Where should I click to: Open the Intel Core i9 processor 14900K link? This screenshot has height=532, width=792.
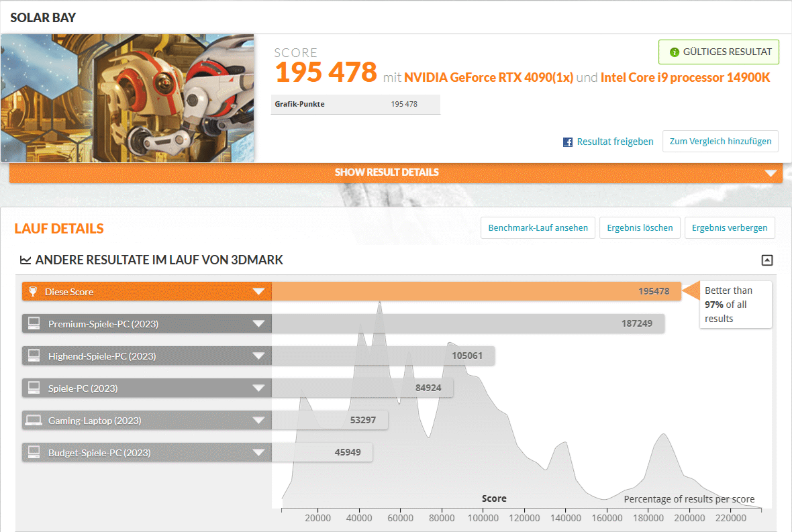coord(685,77)
